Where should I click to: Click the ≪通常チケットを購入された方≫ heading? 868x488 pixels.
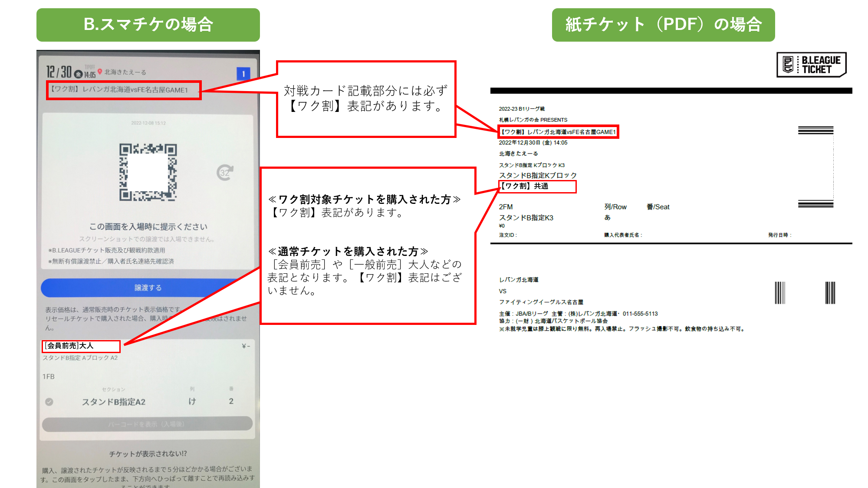(x=348, y=252)
